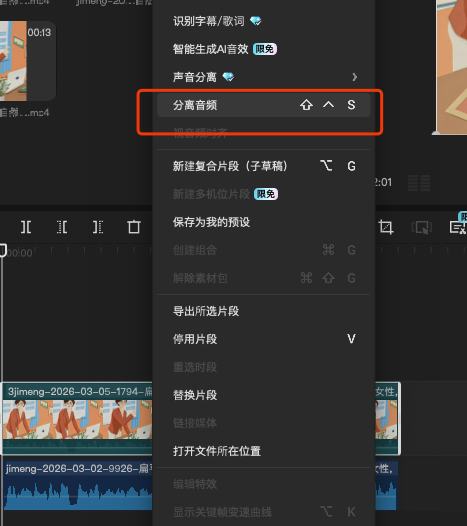
Task: Select the jimeng-2026-03-02-9926 audio clip
Action: point(78,485)
